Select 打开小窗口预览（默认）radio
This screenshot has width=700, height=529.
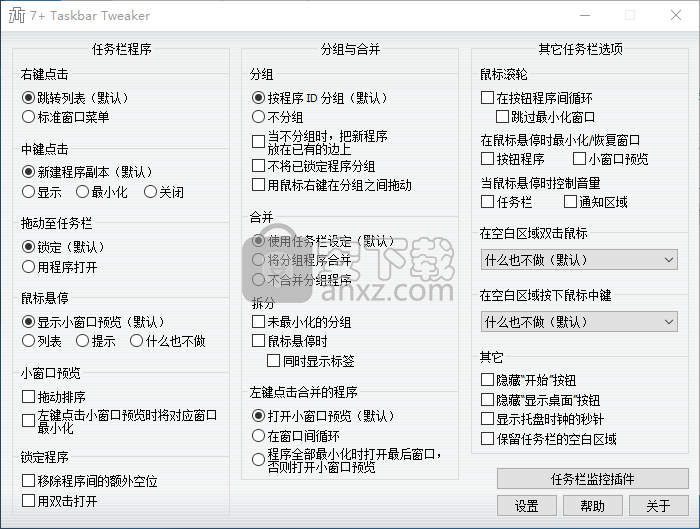tap(323, 416)
